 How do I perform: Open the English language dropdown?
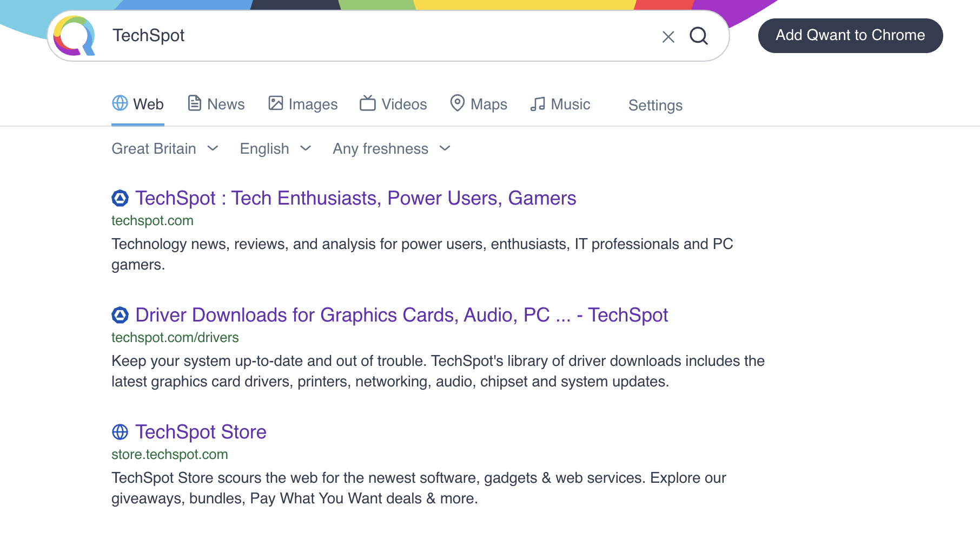276,148
